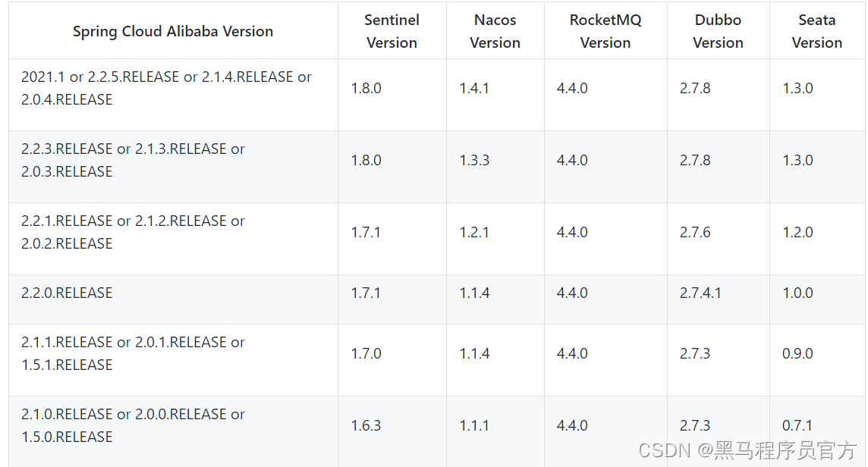Select the Nacos Version column header

[495, 32]
